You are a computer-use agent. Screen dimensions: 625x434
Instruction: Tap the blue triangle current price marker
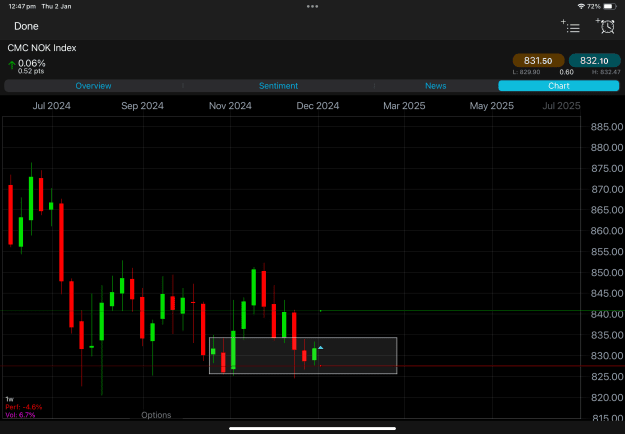point(320,348)
